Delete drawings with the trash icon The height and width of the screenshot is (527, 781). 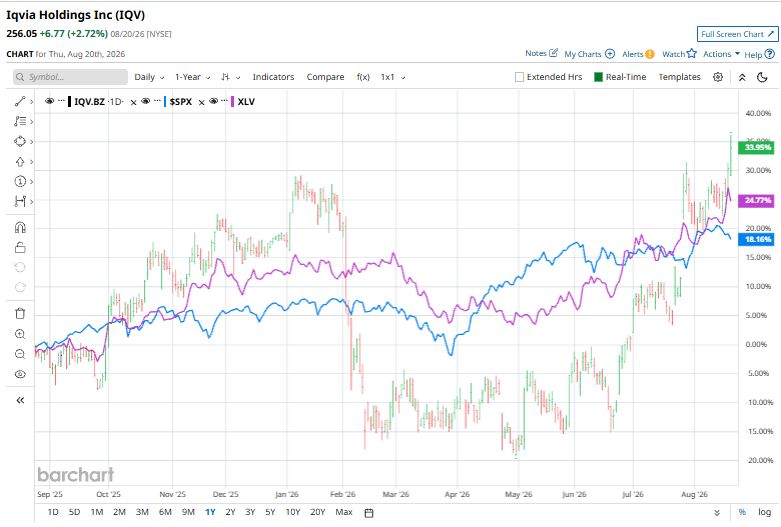[x=20, y=314]
